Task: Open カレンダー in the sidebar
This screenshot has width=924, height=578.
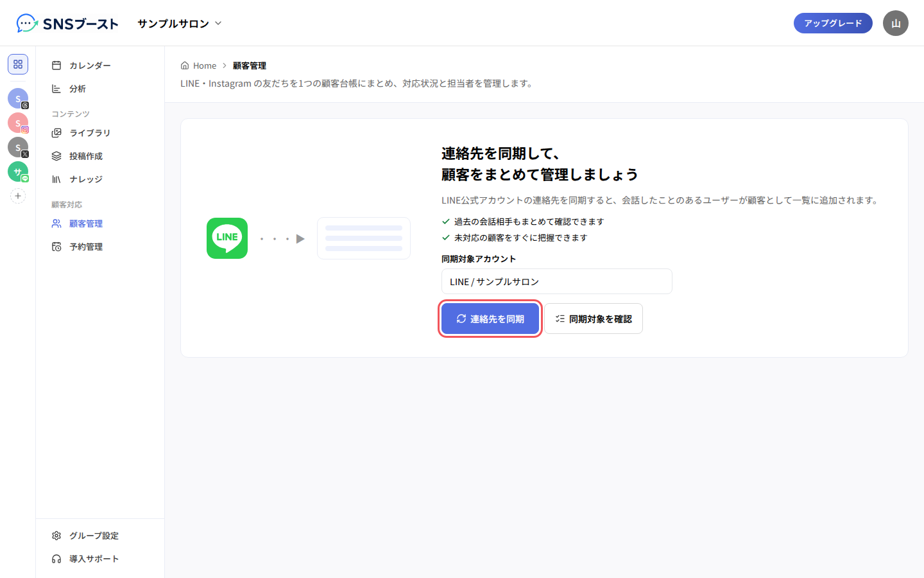Action: coord(100,66)
